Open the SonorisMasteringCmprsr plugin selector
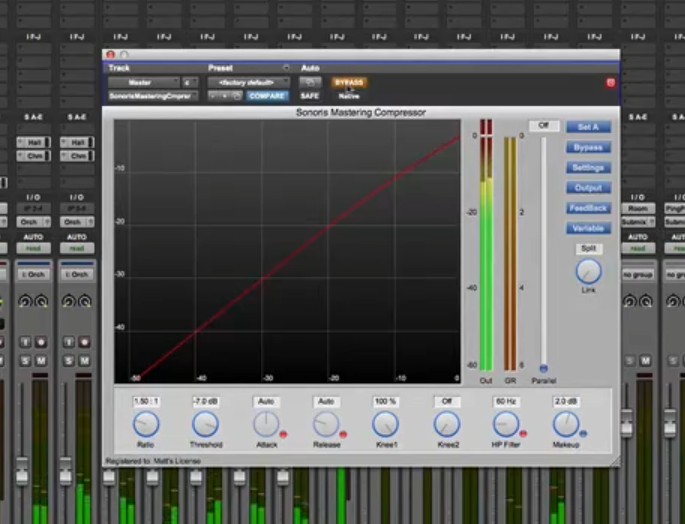685x524 pixels. (153, 96)
